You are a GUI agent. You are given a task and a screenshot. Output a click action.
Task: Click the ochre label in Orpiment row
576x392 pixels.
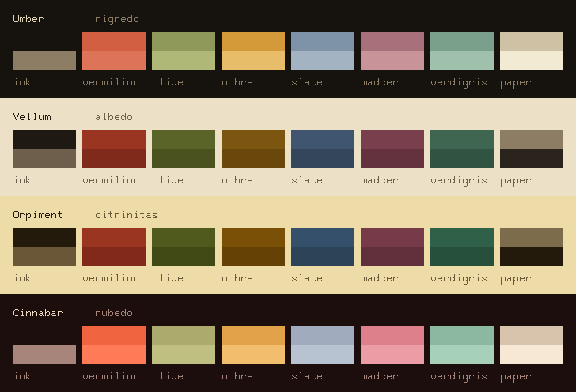(237, 278)
